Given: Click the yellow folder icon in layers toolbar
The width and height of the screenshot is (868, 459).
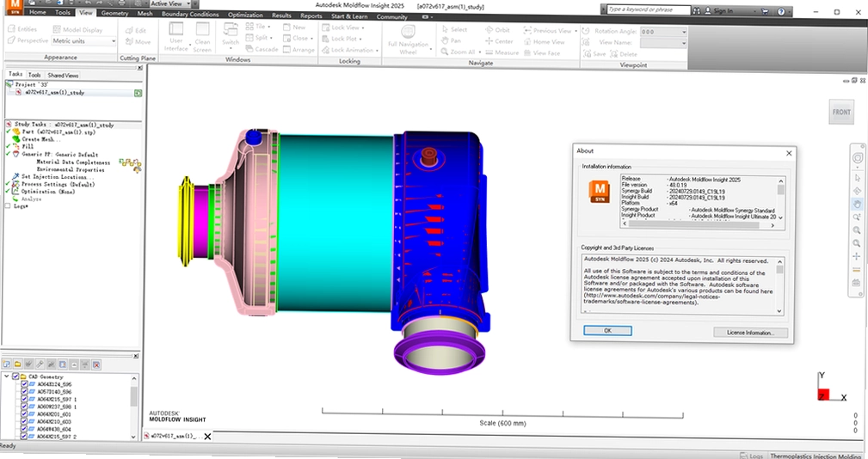Looking at the screenshot, I should tap(18, 364).
